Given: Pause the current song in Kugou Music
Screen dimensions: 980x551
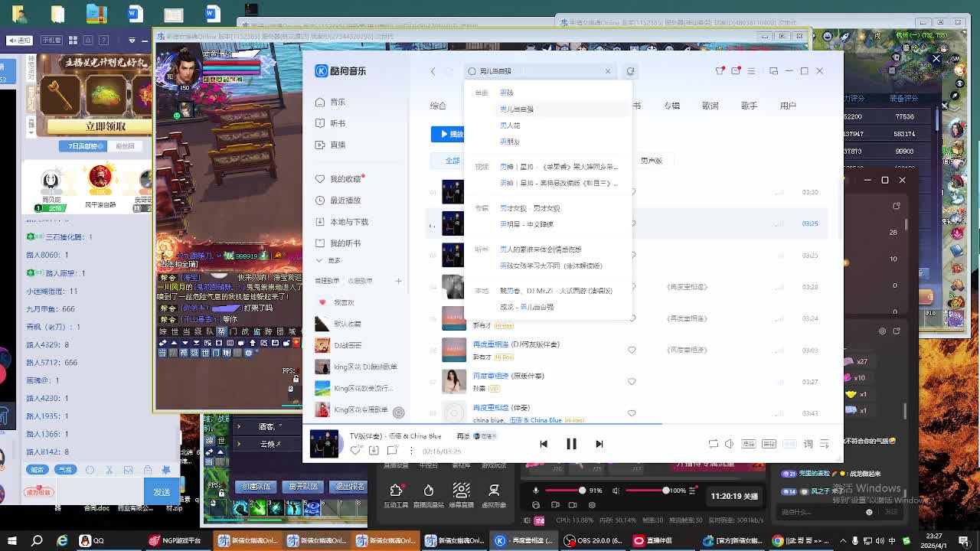Looking at the screenshot, I should click(571, 444).
